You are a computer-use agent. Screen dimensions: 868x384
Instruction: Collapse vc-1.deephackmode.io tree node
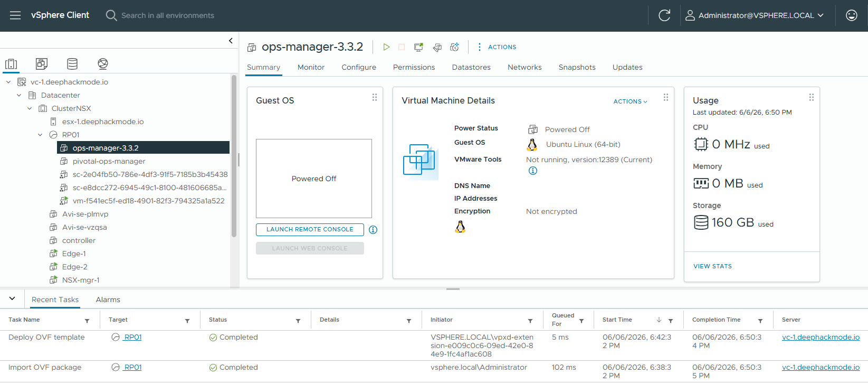click(8, 82)
